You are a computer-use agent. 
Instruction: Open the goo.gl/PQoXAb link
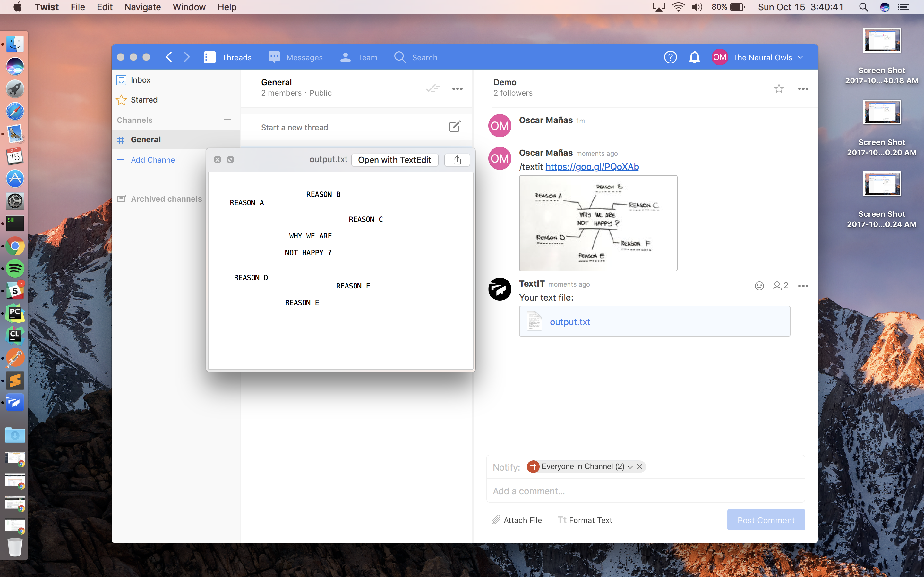592,167
